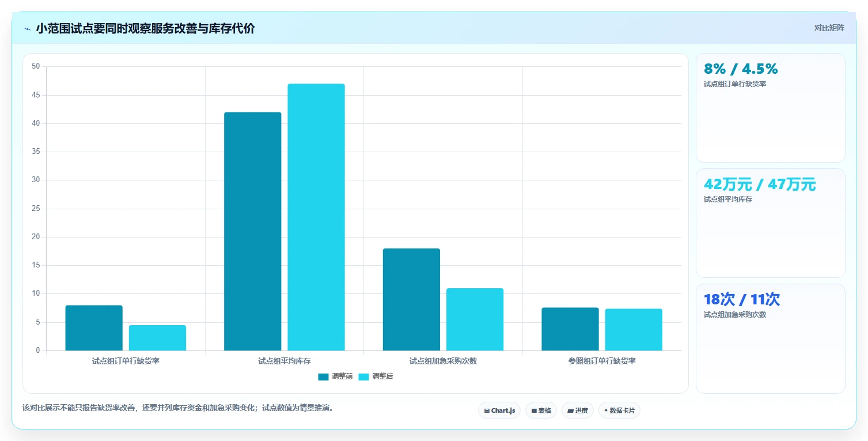
Task: Click the 调整前 legend label text
Action: [x=342, y=376]
